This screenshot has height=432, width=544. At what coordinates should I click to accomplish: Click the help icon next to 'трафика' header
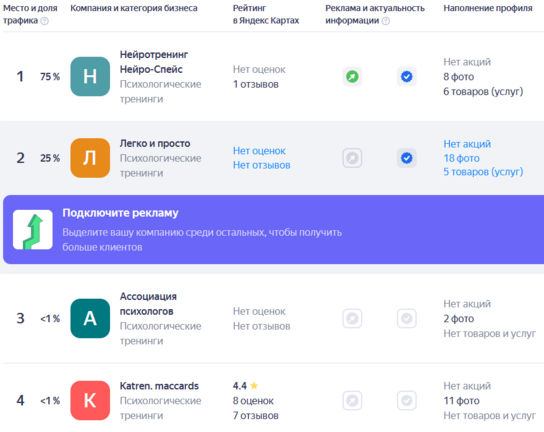coord(44,21)
